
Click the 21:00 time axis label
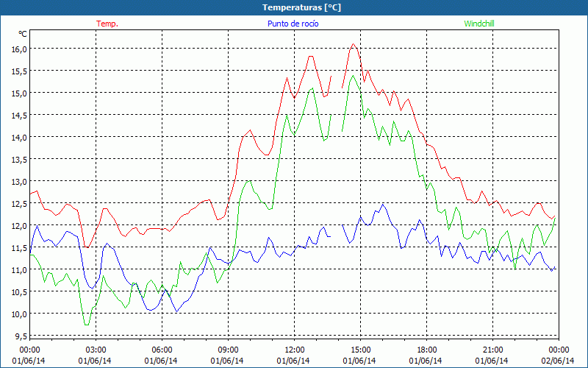492,350
